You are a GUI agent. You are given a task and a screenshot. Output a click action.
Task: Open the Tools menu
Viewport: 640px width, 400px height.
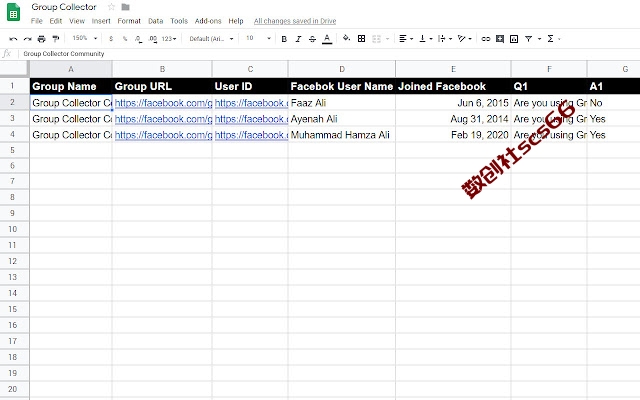(179, 21)
